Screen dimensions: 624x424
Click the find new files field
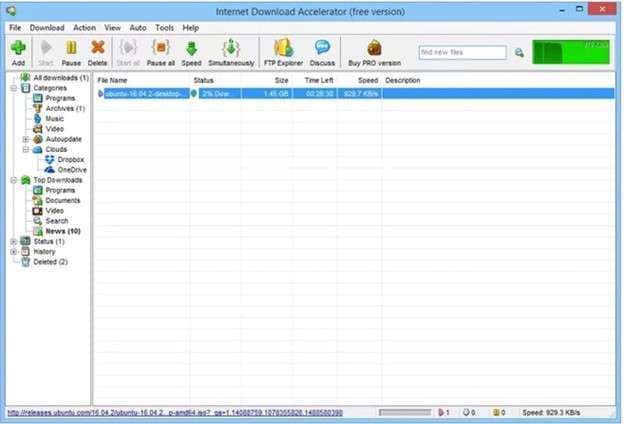coord(462,53)
